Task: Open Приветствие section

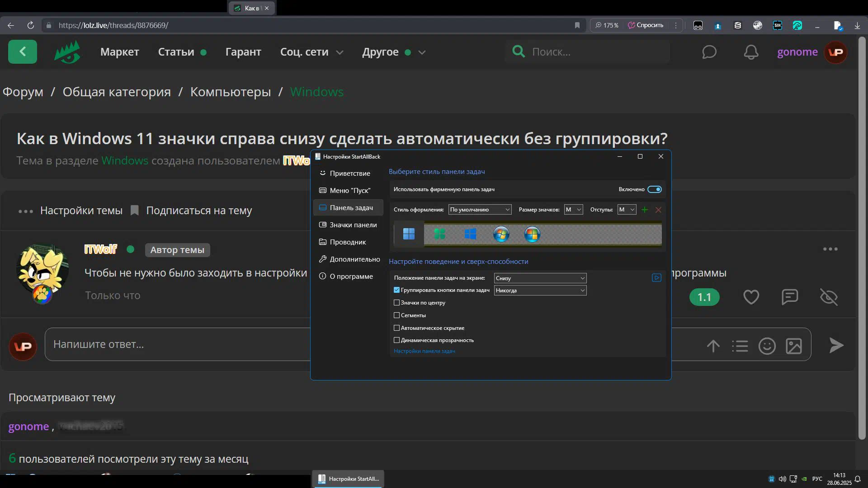Action: (x=348, y=173)
